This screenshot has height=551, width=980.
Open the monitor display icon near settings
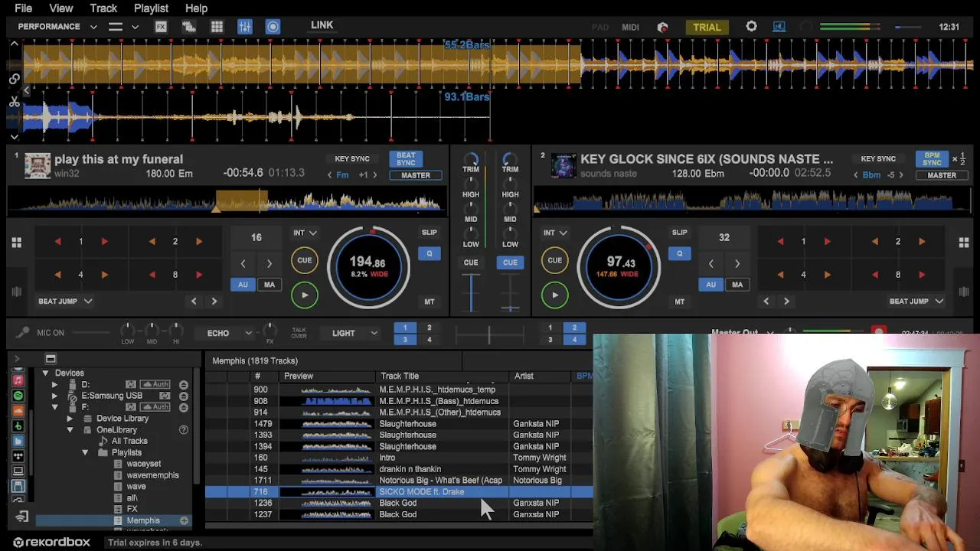[x=779, y=27]
